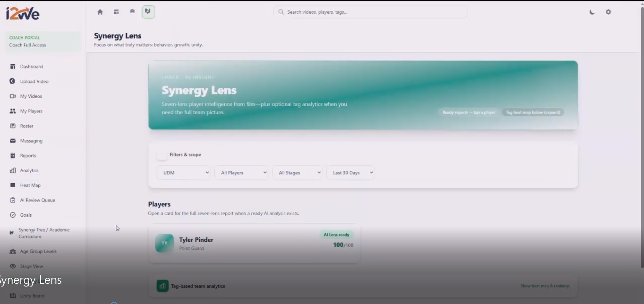The width and height of the screenshot is (644, 304).
Task: Open Tyler Pinder player card
Action: tap(254, 244)
